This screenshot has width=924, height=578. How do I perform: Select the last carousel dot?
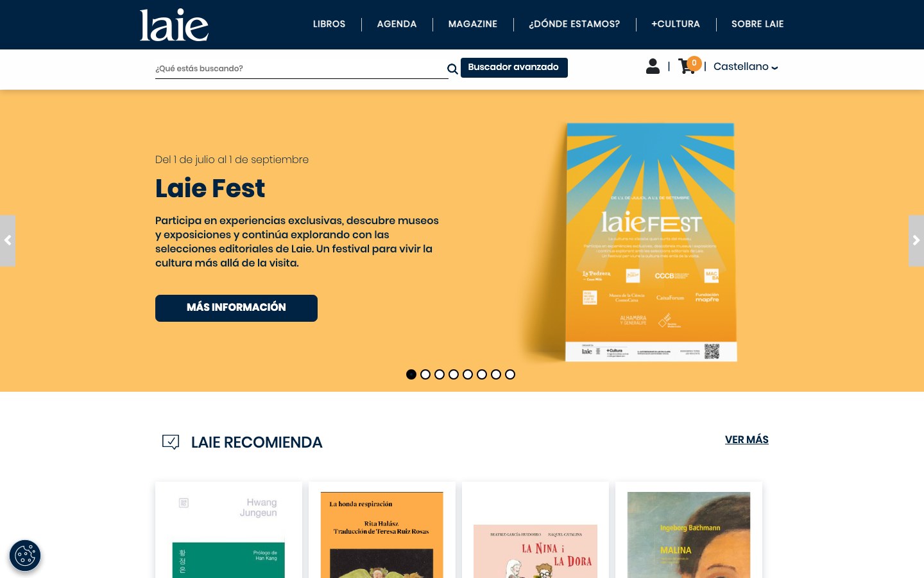pos(510,374)
